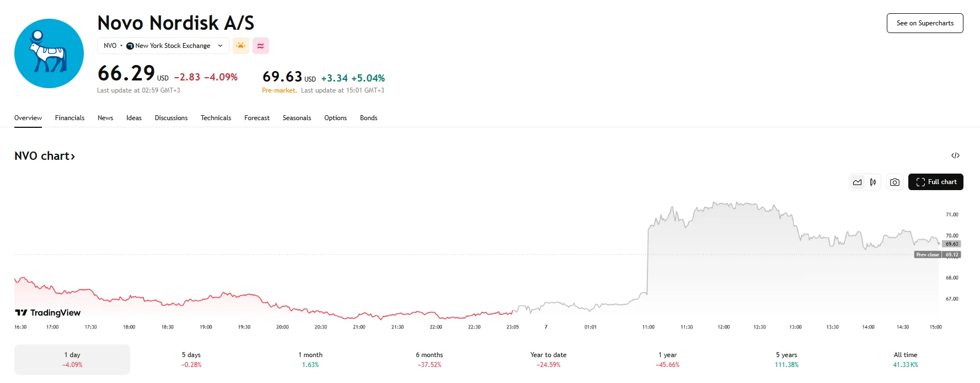Click the 21:00 time axis label
This screenshot has height=383, width=980.
[359, 327]
